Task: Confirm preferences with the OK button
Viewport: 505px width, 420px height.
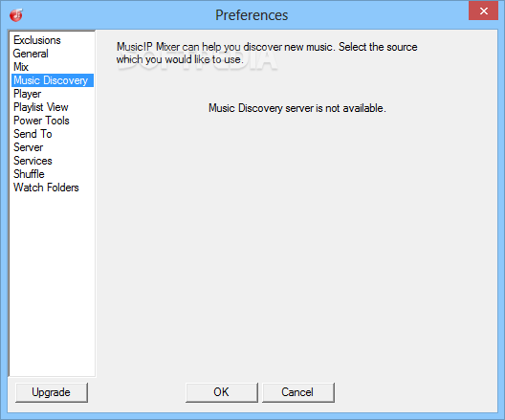Action: click(x=222, y=392)
